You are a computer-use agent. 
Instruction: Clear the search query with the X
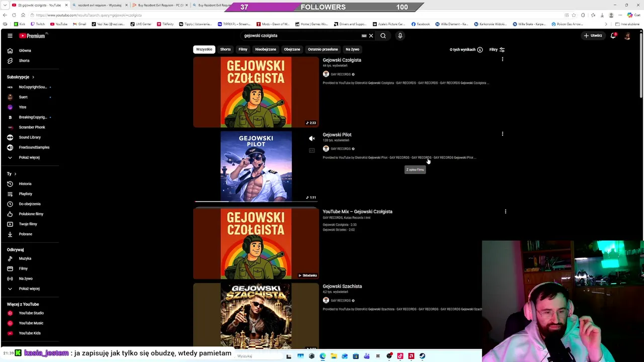point(371,36)
